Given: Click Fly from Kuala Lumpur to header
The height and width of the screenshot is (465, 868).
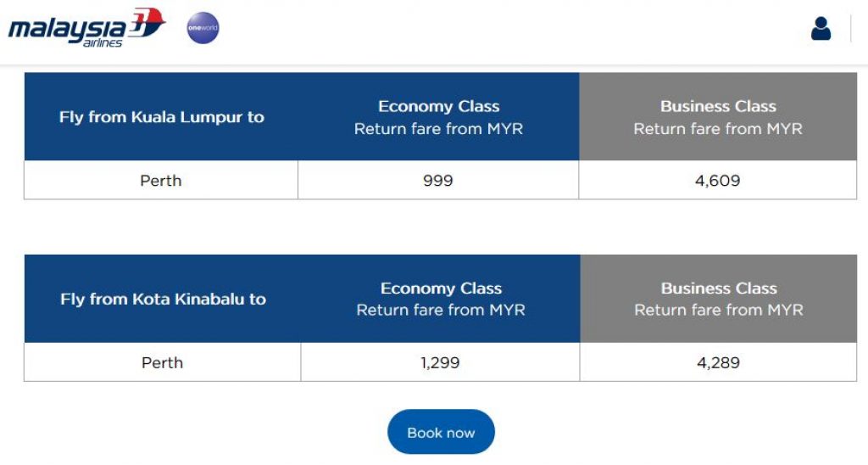Looking at the screenshot, I should [x=162, y=117].
